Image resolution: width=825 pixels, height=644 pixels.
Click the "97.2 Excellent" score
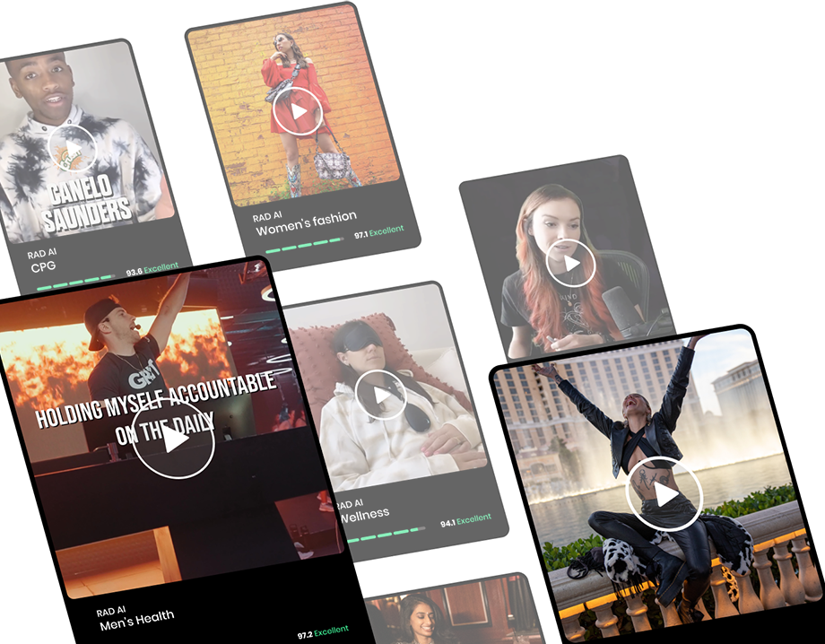tap(323, 632)
